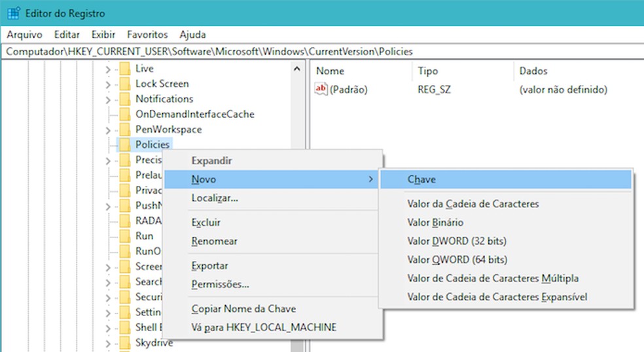Viewport: 644px width, 352px height.
Task: Click Permissões... in the context menu
Action: point(220,285)
